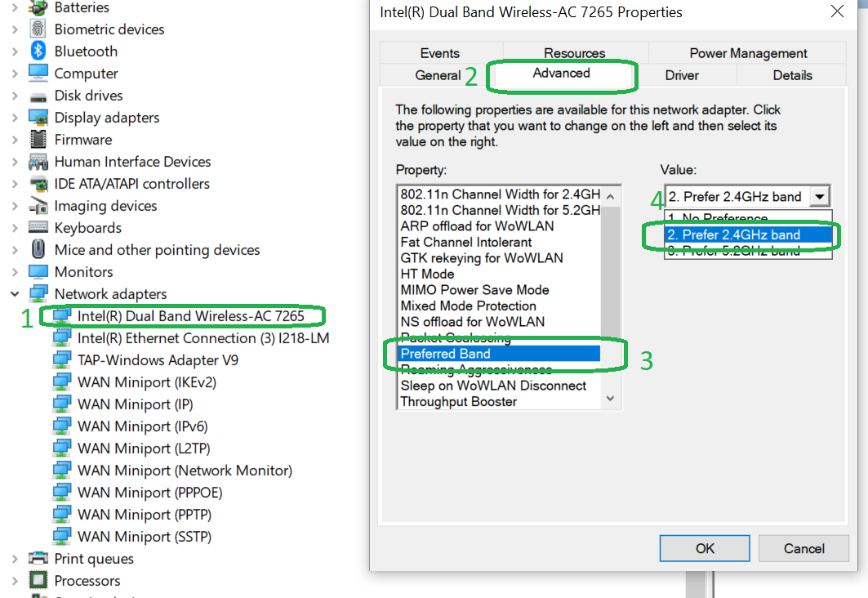This screenshot has width=868, height=598.
Task: Expand the Display adapters node
Action: point(15,118)
